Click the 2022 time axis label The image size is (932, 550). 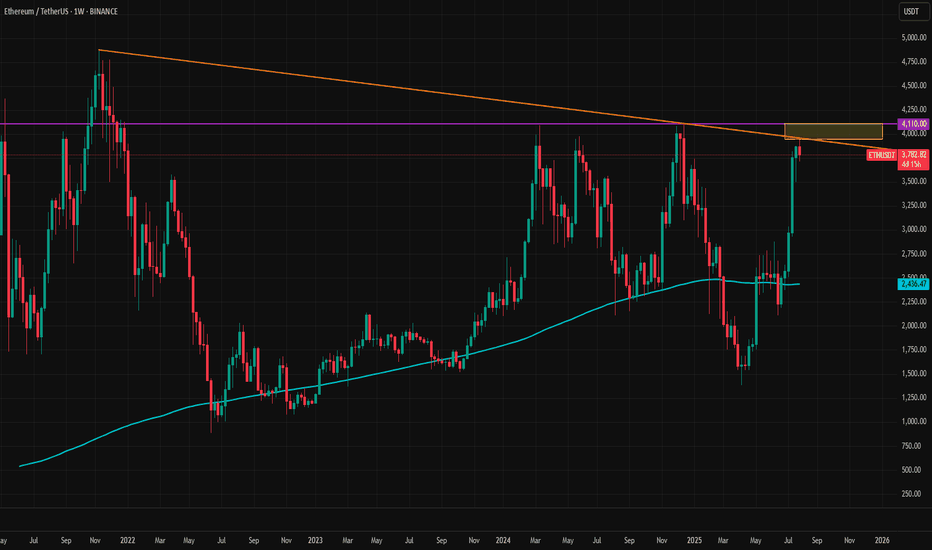click(127, 540)
